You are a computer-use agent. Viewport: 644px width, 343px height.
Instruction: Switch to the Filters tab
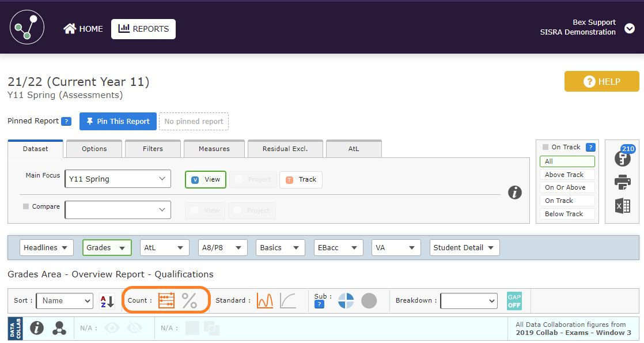point(153,149)
